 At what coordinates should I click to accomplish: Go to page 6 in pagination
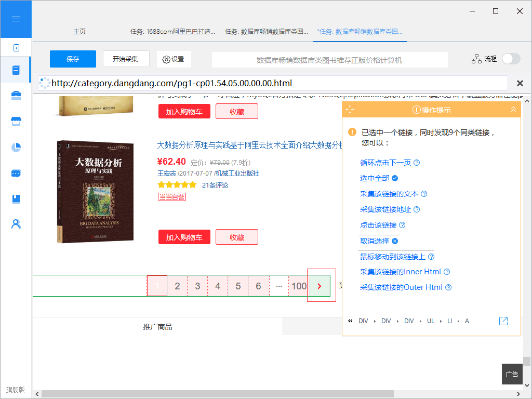[x=259, y=286]
